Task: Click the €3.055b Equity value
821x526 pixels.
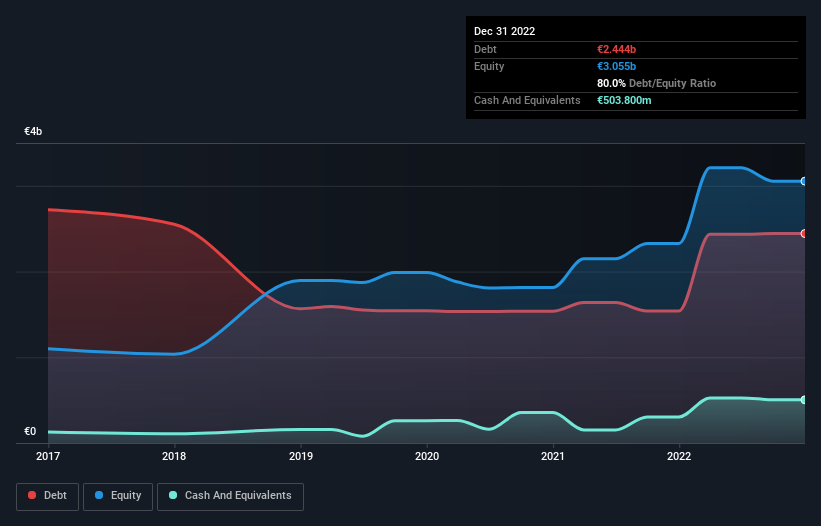Action: (616, 66)
